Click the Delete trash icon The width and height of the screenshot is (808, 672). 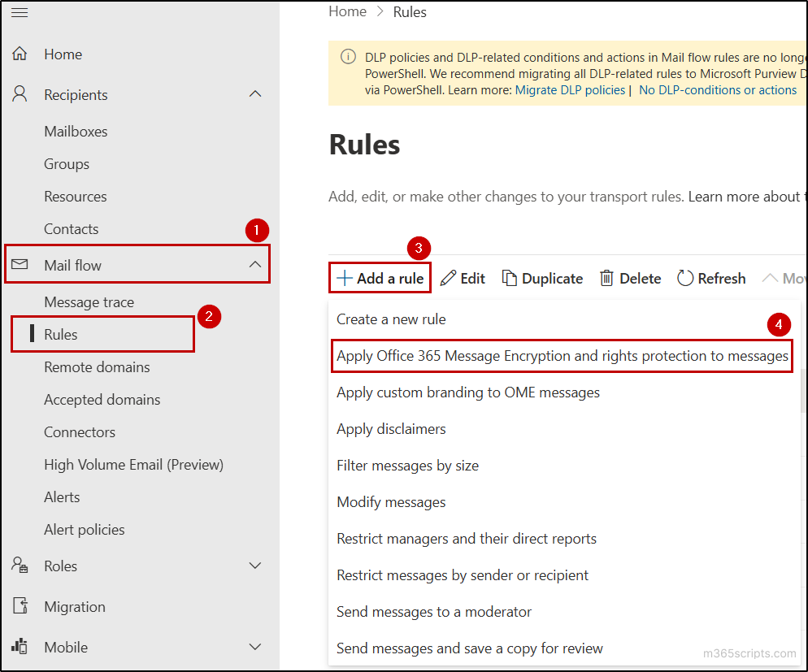click(606, 278)
